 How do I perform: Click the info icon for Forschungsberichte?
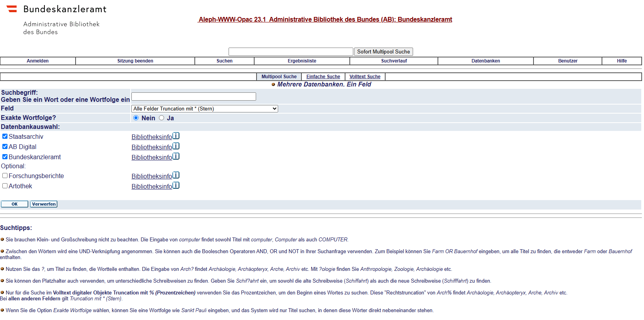[x=176, y=175]
